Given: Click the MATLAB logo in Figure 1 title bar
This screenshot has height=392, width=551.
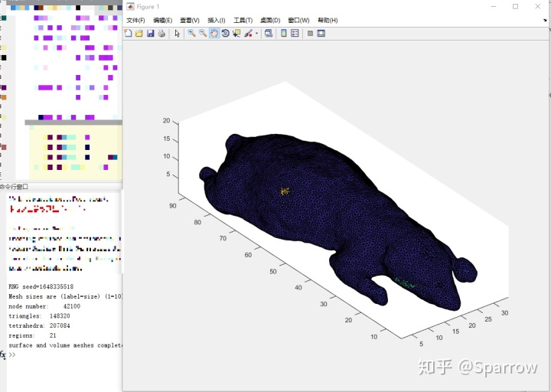Looking at the screenshot, I should pyautogui.click(x=130, y=7).
